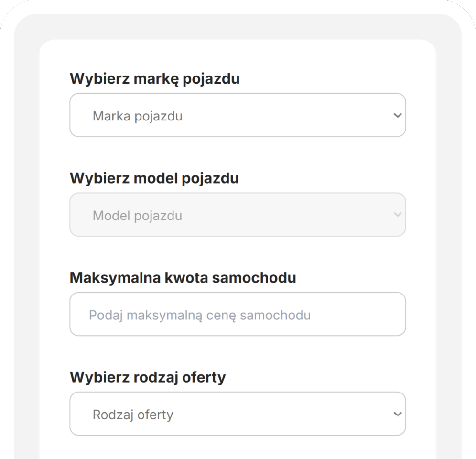Focus the maximum car price input field
Image resolution: width=476 pixels, height=459 pixels.
coord(238,314)
